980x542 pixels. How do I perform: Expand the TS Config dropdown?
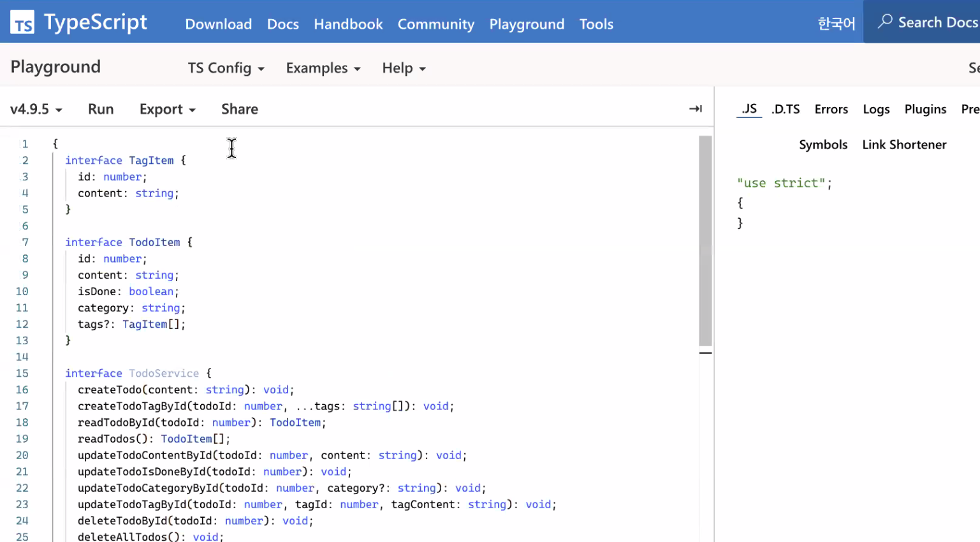pyautogui.click(x=226, y=68)
